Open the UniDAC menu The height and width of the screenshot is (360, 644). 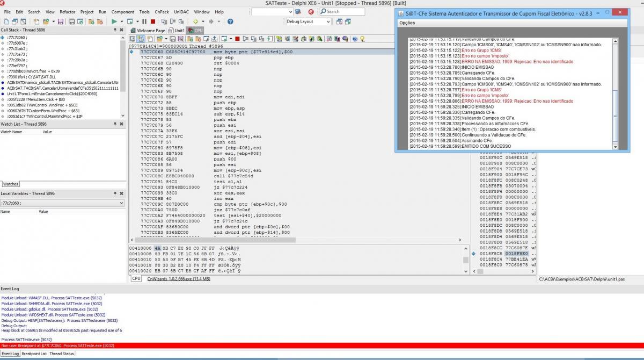(180, 11)
